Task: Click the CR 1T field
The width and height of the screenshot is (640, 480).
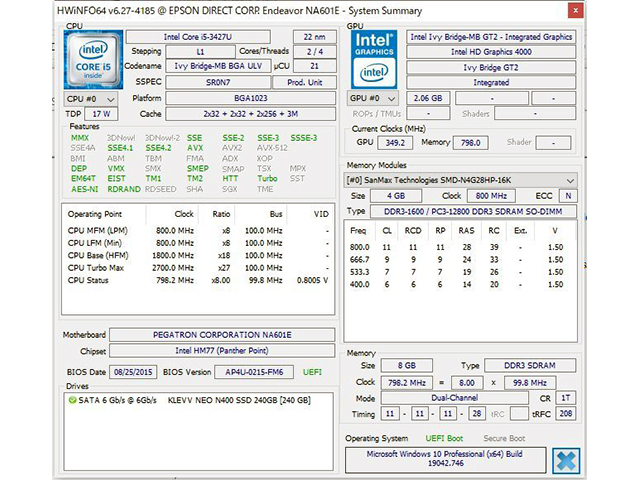Action: [565, 398]
